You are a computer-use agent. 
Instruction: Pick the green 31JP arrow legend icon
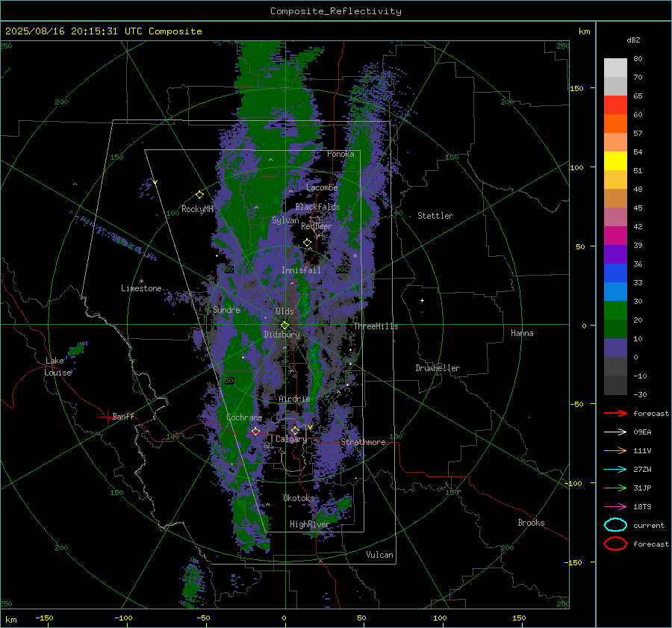click(x=615, y=488)
